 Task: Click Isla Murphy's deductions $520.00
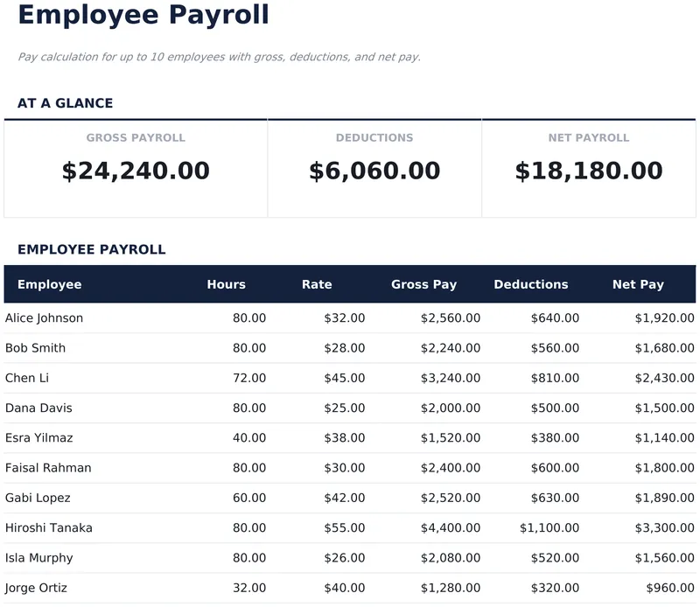click(555, 557)
